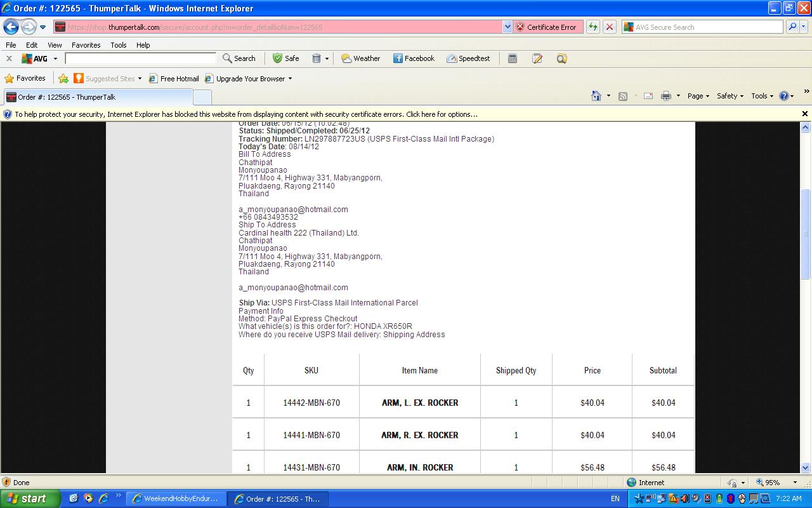Open AVG Weather toolbar button
812x508 pixels.
coord(360,58)
